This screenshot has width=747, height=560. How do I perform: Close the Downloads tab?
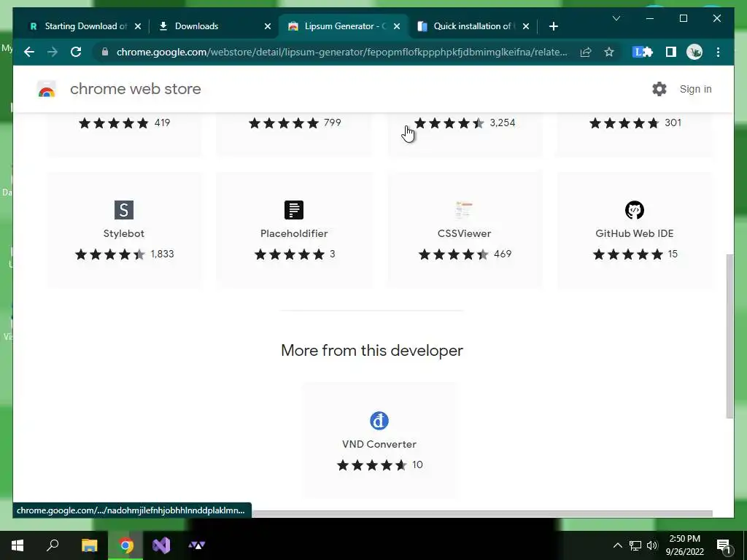coord(268,26)
